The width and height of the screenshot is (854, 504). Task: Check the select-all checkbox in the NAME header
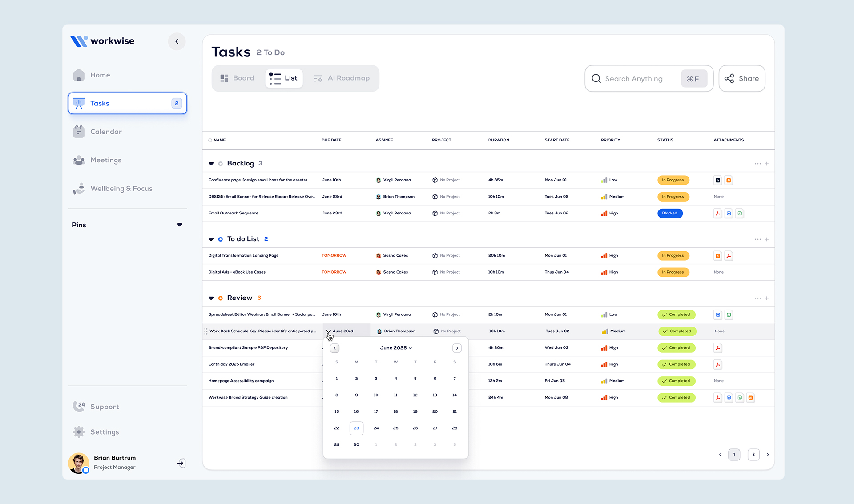tap(209, 140)
